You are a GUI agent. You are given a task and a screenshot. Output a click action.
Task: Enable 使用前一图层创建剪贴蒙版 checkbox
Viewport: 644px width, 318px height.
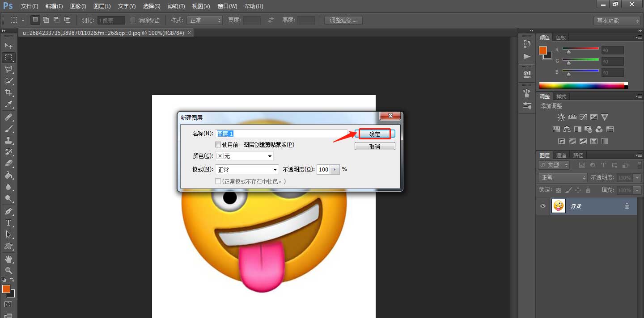(218, 144)
